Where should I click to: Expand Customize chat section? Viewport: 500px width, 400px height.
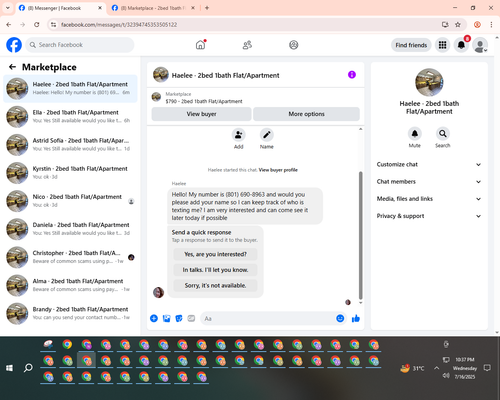[x=429, y=164]
